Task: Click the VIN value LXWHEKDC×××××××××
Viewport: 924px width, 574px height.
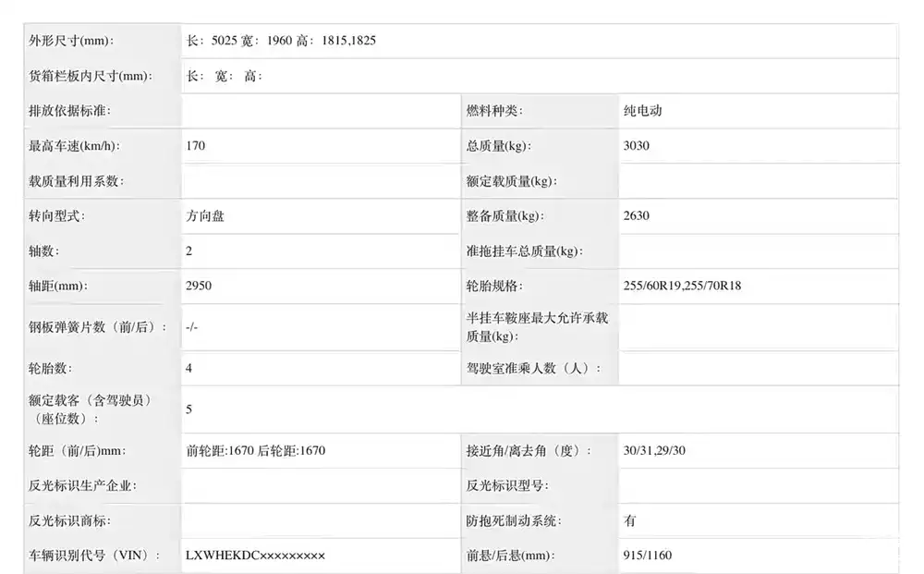Action: [x=255, y=556]
